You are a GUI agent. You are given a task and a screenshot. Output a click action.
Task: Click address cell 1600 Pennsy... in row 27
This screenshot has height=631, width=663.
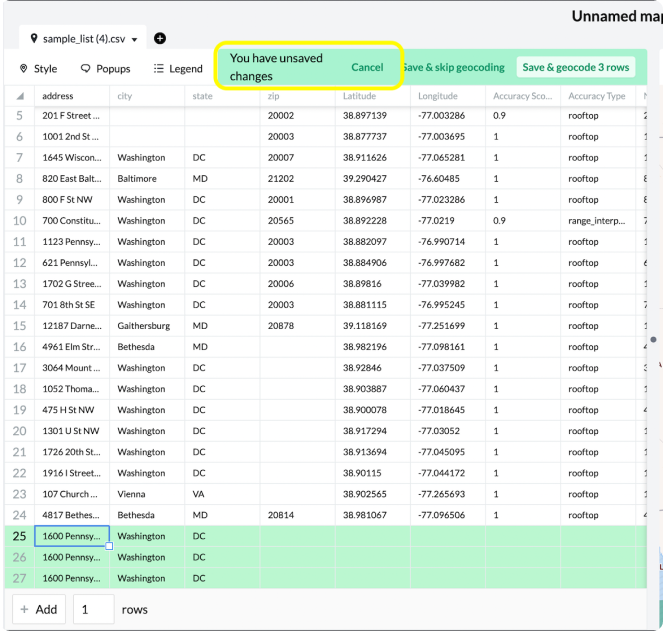click(72, 578)
